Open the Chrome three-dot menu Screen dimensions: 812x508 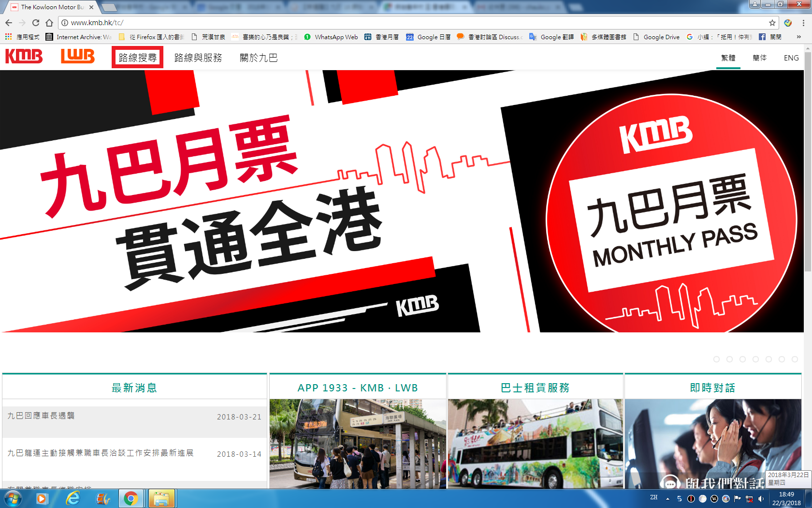[803, 23]
